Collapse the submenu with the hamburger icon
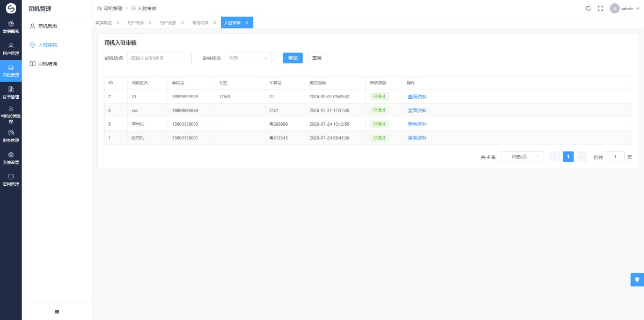644x320 pixels. click(57, 311)
